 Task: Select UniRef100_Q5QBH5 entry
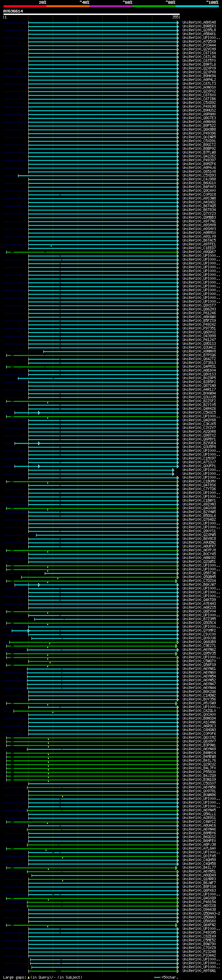[199, 577]
